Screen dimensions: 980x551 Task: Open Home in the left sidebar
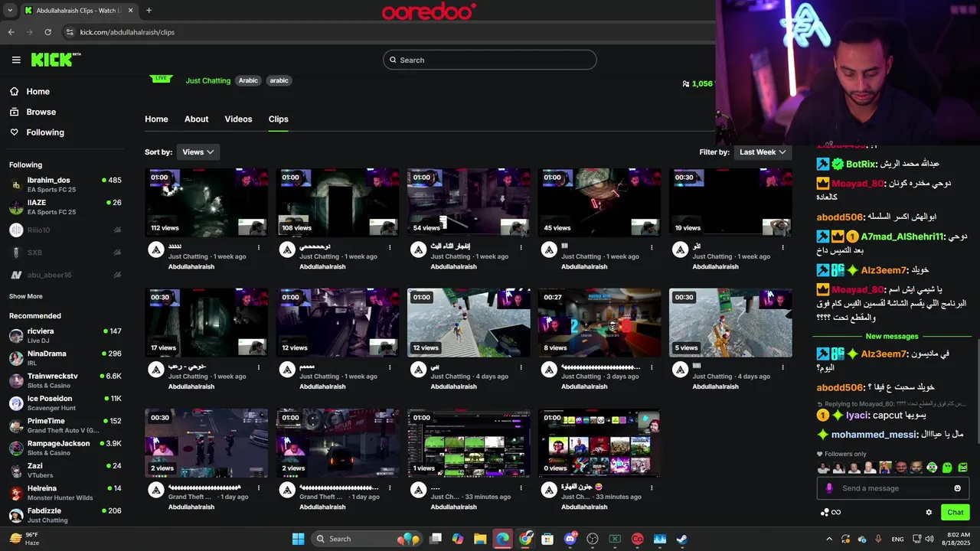[x=38, y=91]
